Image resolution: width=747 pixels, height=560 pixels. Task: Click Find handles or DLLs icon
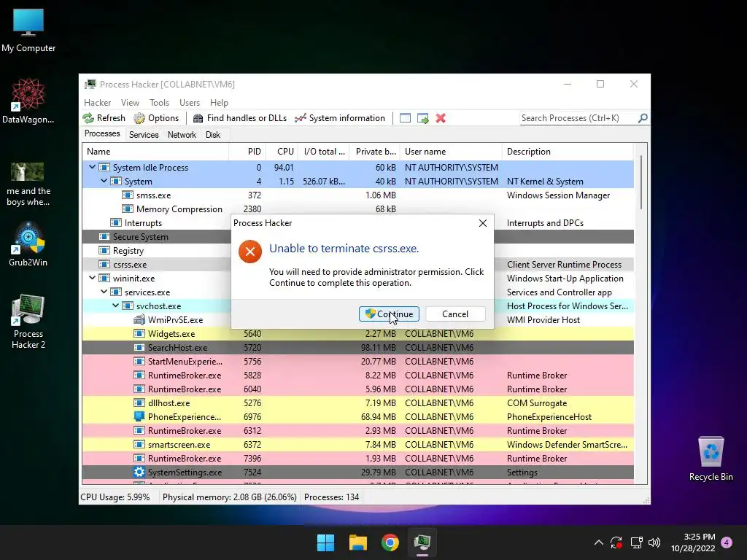point(198,118)
